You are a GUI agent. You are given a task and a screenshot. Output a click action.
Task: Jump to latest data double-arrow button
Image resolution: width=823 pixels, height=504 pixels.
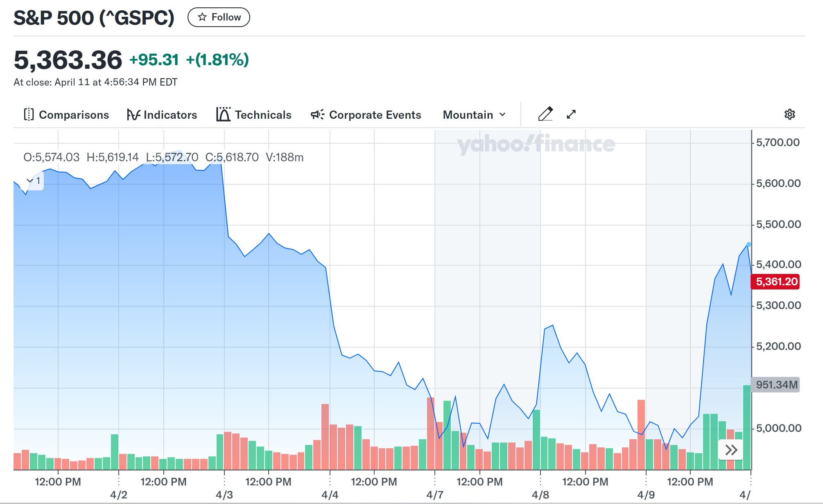tap(731, 450)
